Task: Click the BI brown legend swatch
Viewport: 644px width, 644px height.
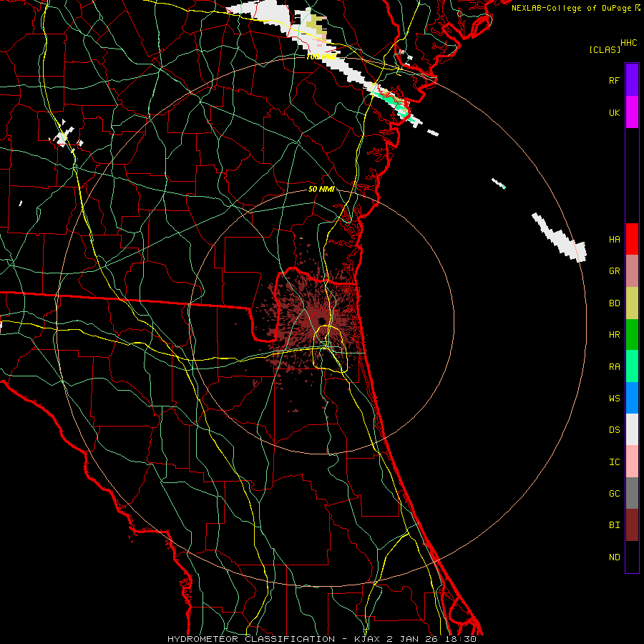Action: pos(632,525)
